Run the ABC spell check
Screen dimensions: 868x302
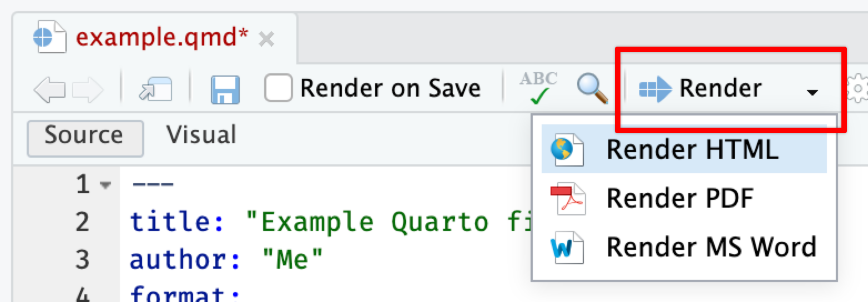coord(538,88)
